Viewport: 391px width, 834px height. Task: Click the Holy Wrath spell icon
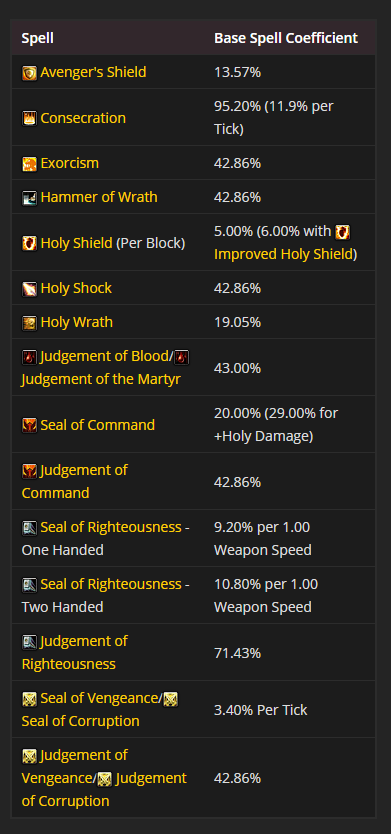pyautogui.click(x=29, y=323)
